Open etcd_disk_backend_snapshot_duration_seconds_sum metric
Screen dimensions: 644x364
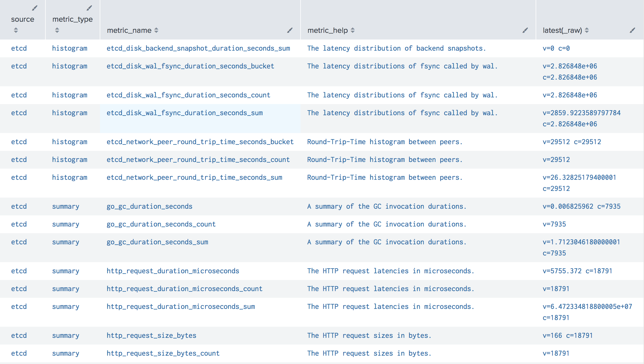[x=198, y=48]
